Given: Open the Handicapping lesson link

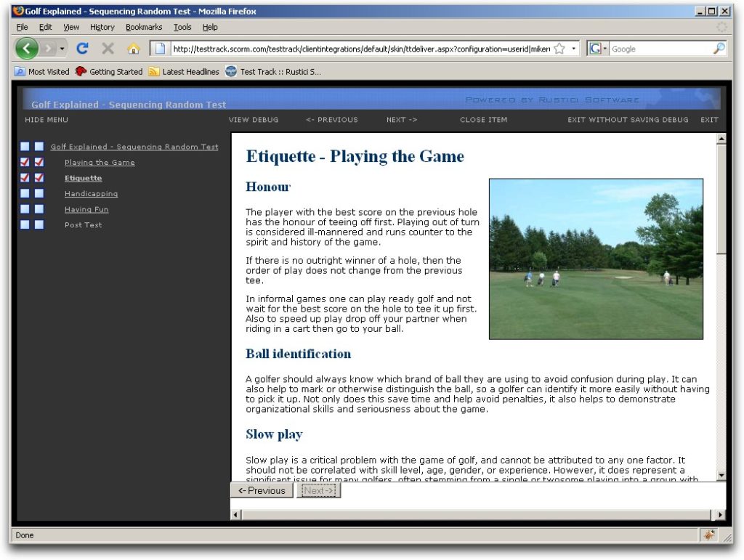Looking at the screenshot, I should click(x=91, y=194).
